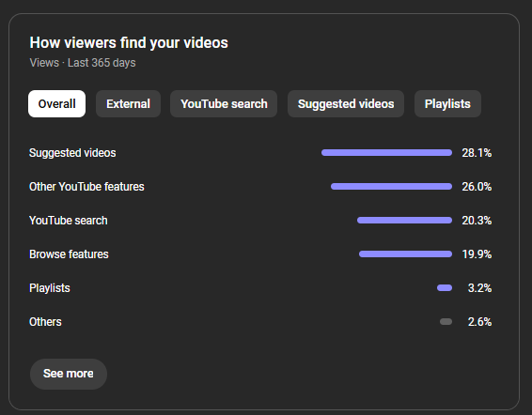Click the card title How viewers find your videos
This screenshot has width=532, height=415.
(129, 43)
